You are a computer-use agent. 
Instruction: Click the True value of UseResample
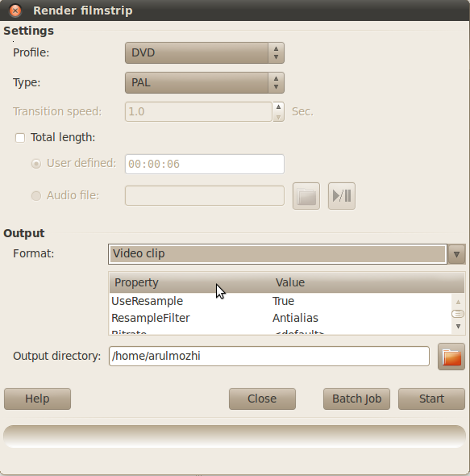pos(284,301)
